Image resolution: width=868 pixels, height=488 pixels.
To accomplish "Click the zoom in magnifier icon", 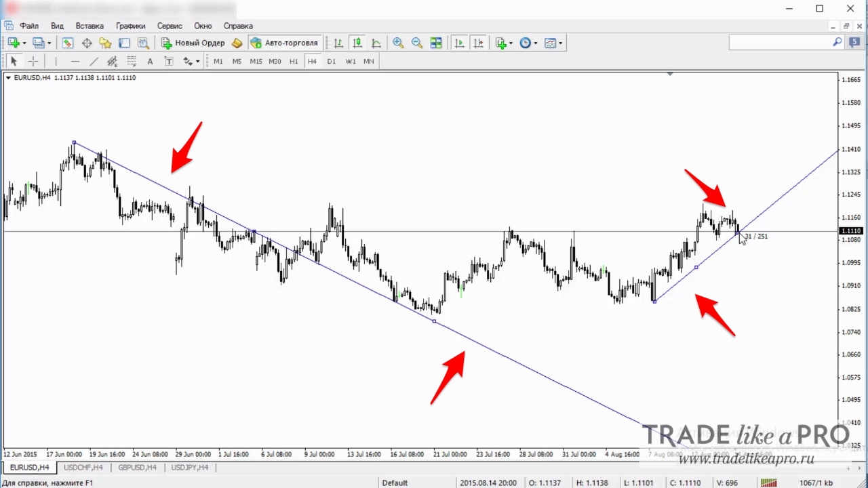I will click(x=398, y=43).
